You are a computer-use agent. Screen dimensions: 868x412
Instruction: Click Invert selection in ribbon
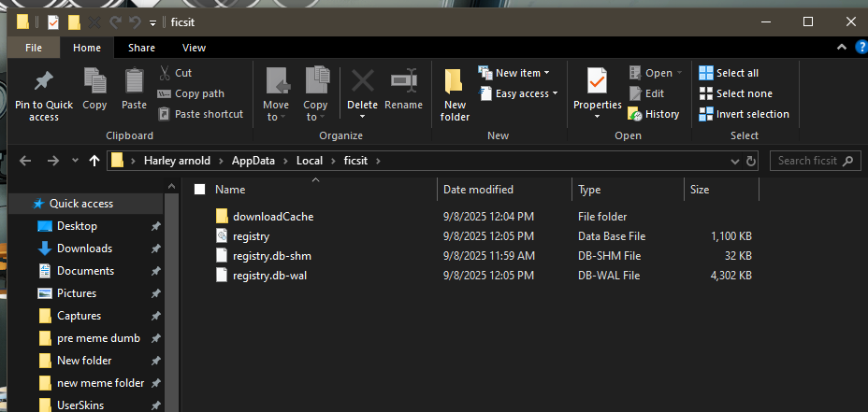pyautogui.click(x=744, y=114)
